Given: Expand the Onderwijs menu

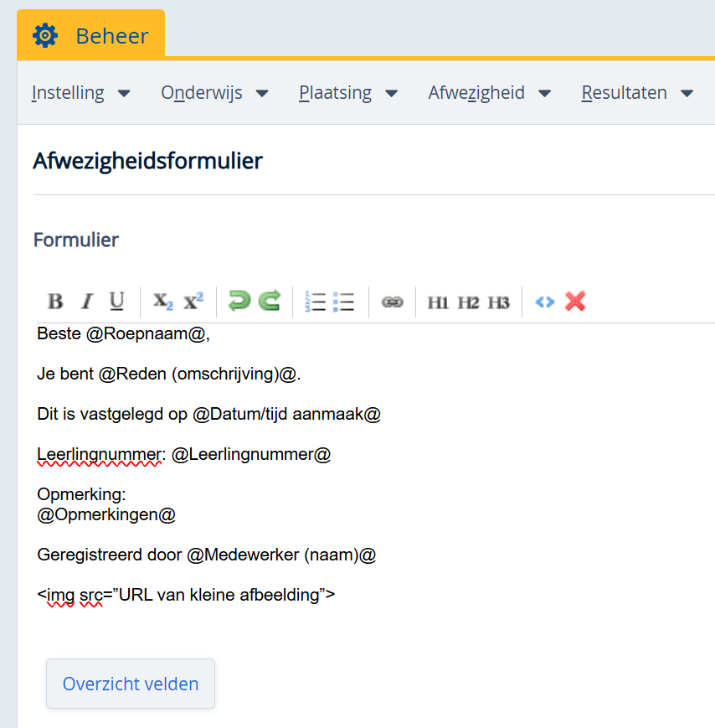Looking at the screenshot, I should tap(214, 93).
